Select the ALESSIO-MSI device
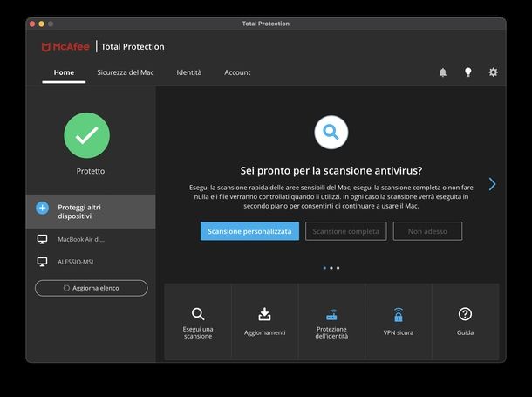 [91, 262]
